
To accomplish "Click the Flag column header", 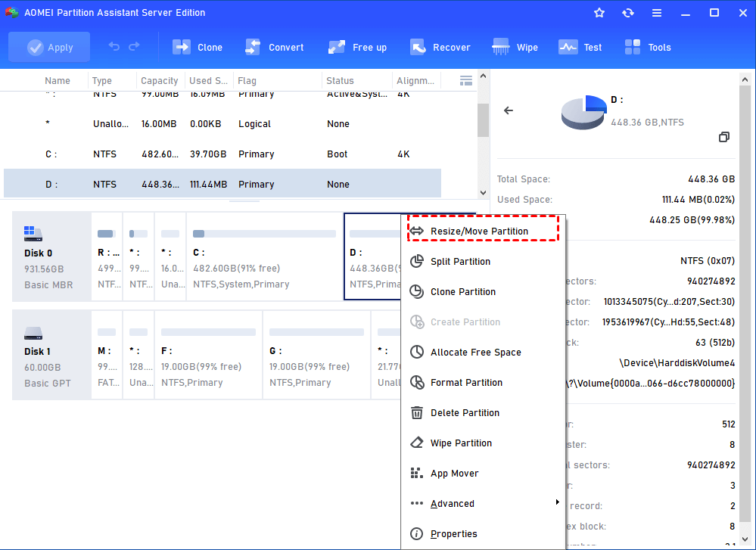I will tap(247, 80).
